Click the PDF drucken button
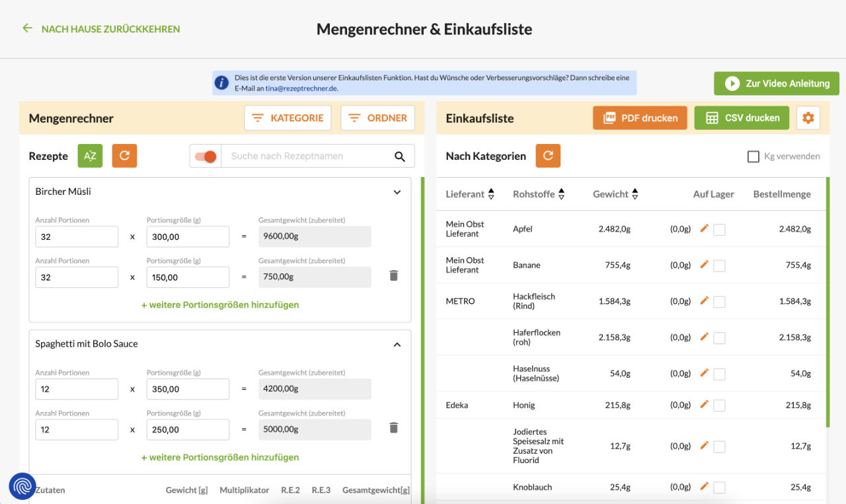This screenshot has height=504, width=846. [640, 118]
